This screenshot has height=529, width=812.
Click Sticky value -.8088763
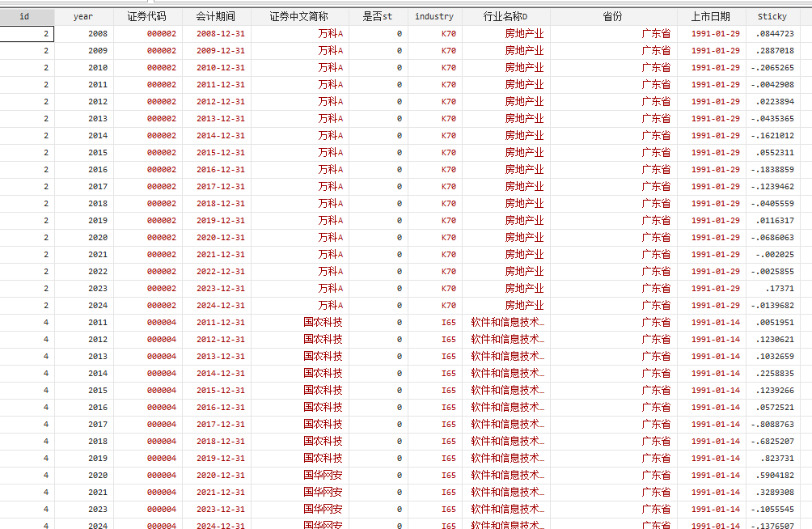point(772,425)
